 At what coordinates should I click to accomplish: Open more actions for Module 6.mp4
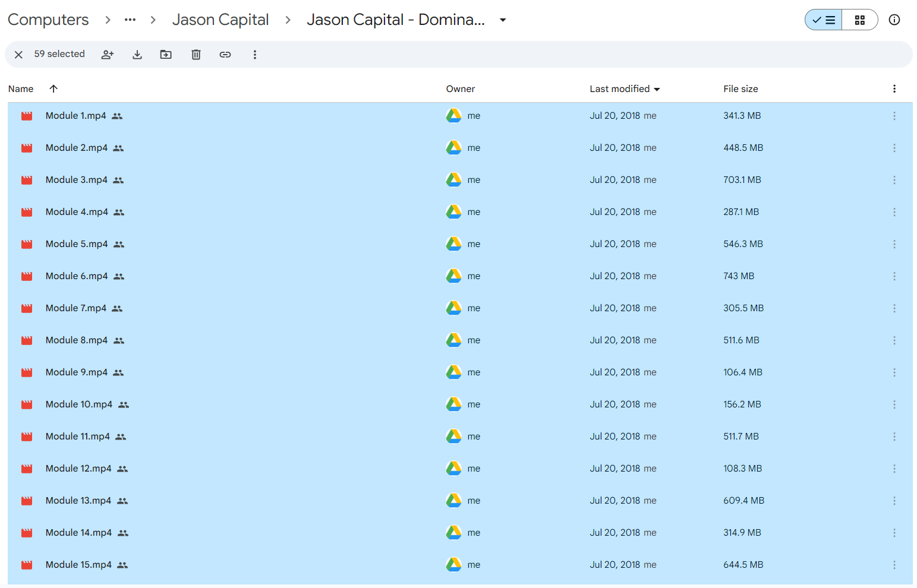(x=894, y=277)
